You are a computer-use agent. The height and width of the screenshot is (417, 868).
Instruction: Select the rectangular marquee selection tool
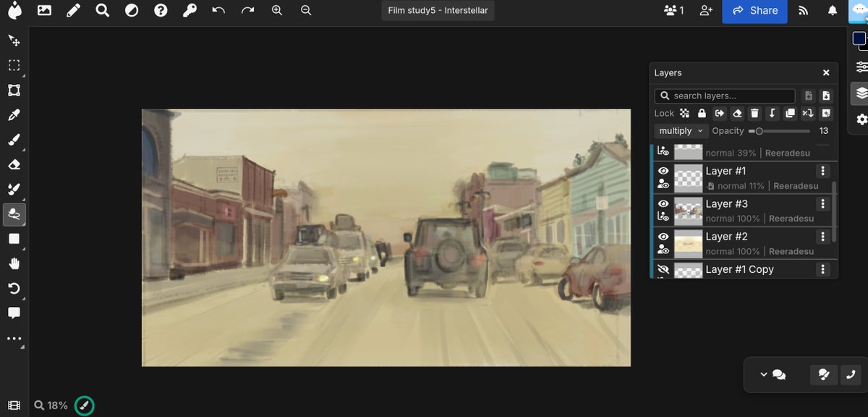(14, 65)
